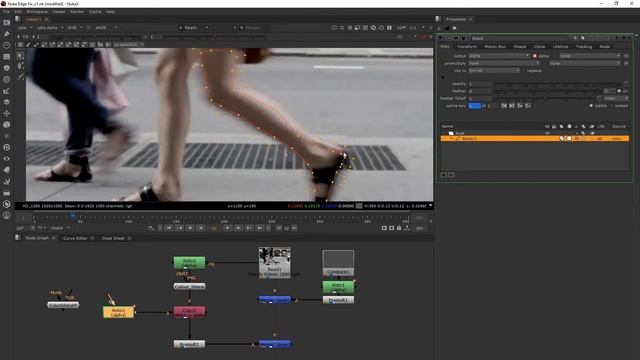The width and height of the screenshot is (640, 360).
Task: Open the Draw nodes toolbar menu
Action: (7, 34)
